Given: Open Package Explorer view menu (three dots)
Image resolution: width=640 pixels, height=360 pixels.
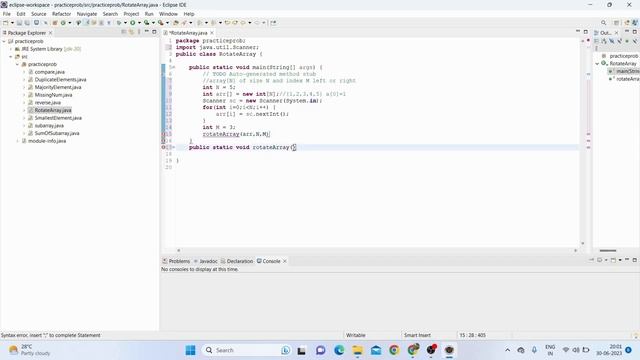Looking at the screenshot, I should 139,32.
